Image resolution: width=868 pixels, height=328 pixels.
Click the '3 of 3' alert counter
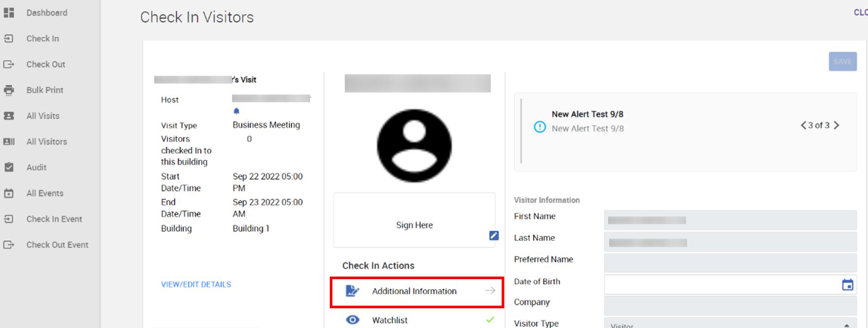pyautogui.click(x=819, y=125)
